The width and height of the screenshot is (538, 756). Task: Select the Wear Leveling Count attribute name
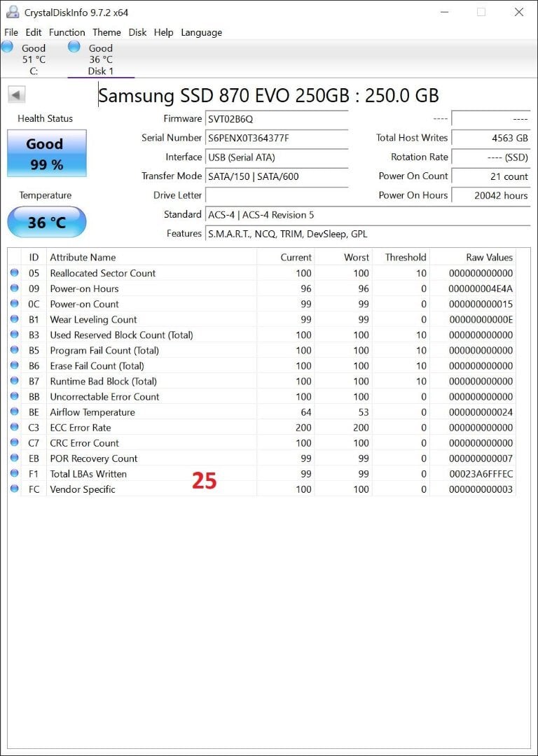coord(94,320)
